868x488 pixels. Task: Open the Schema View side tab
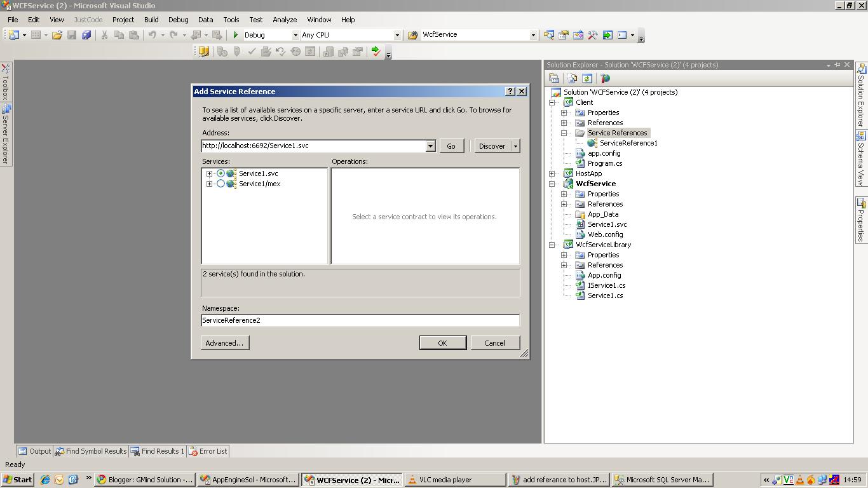point(862,159)
